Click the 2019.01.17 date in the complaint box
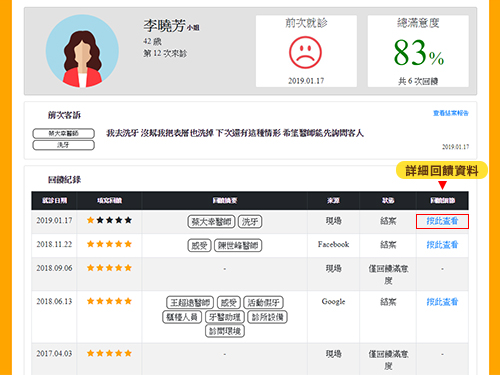The width and height of the screenshot is (500, 375). 455,147
